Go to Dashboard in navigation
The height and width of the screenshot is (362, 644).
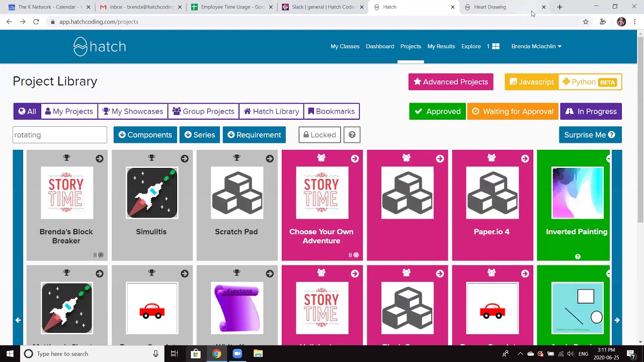tap(380, 46)
